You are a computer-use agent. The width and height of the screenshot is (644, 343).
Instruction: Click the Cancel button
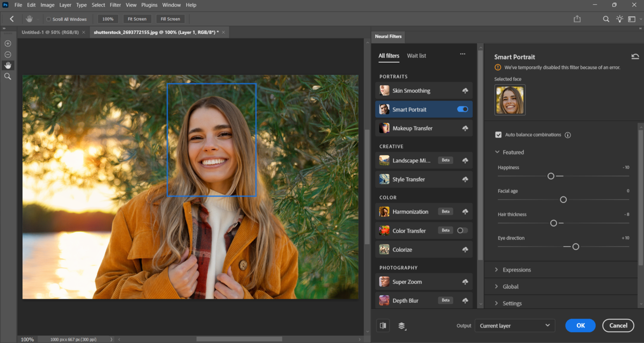(x=618, y=325)
